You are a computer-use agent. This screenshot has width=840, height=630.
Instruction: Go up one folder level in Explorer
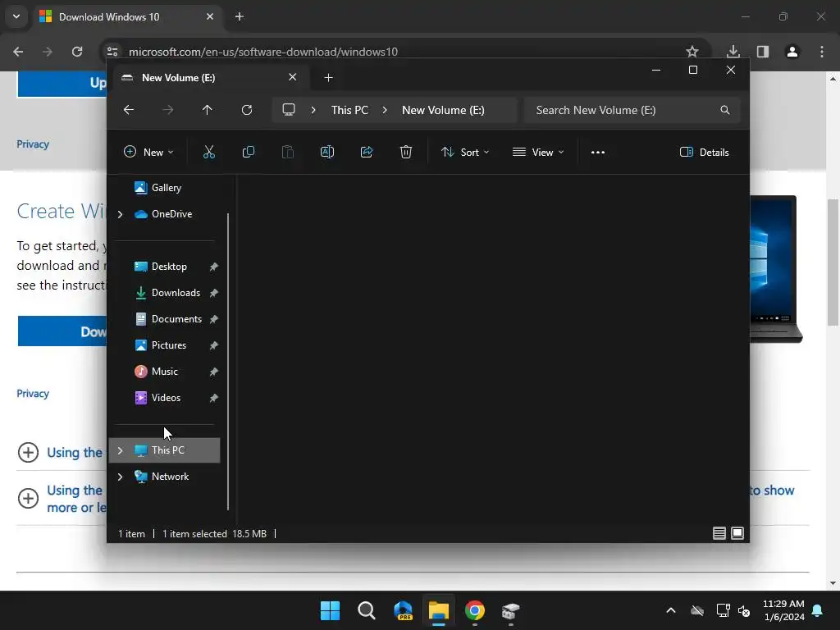tap(208, 110)
